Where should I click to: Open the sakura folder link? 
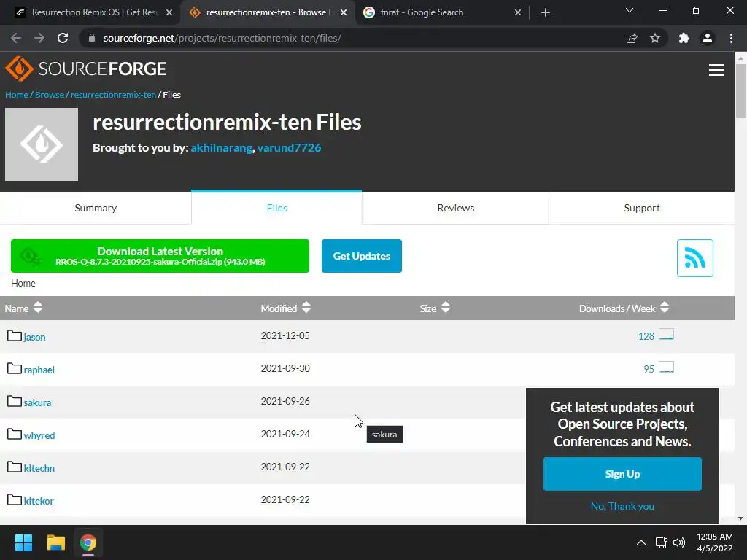coord(37,402)
